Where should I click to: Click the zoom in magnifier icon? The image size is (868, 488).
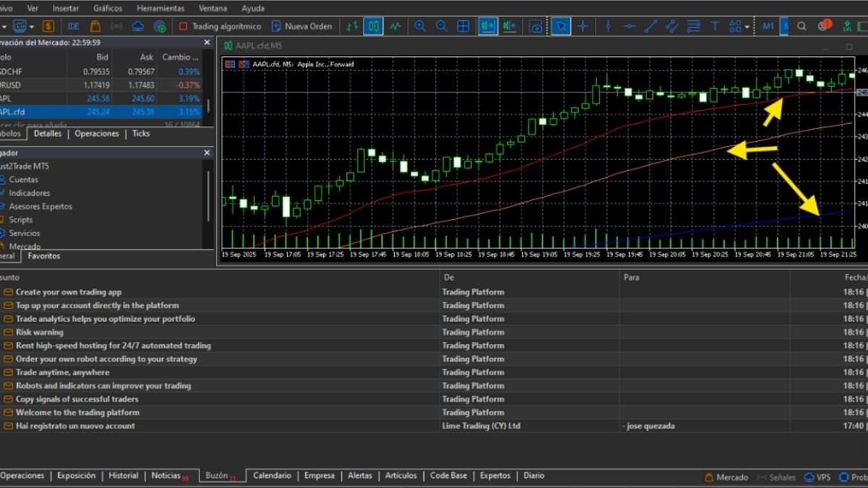420,25
